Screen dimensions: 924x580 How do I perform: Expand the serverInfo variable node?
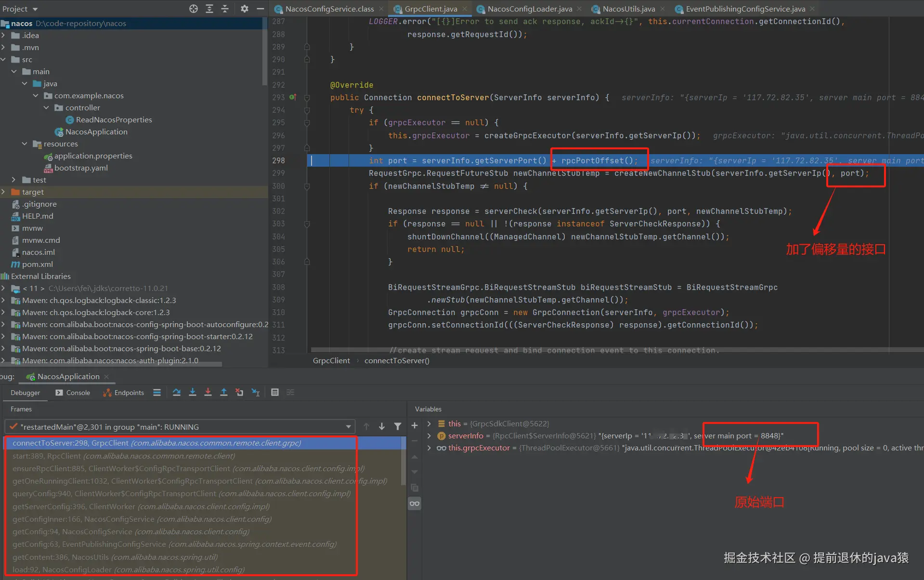[429, 435]
